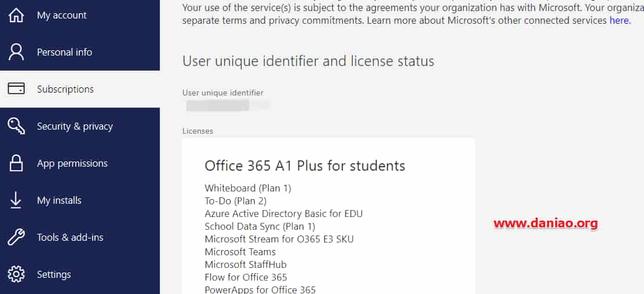Image resolution: width=644 pixels, height=294 pixels.
Task: Open the My account menu item
Action: click(61, 15)
